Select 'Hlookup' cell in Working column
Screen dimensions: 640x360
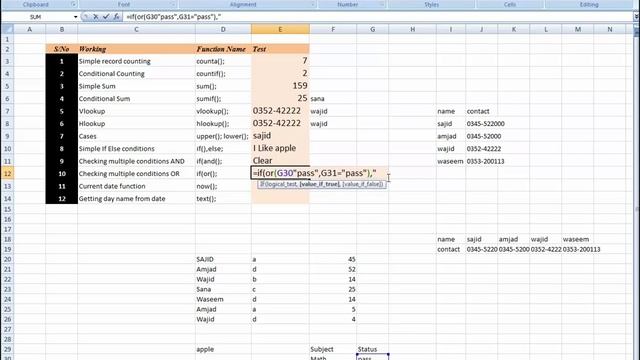point(136,124)
